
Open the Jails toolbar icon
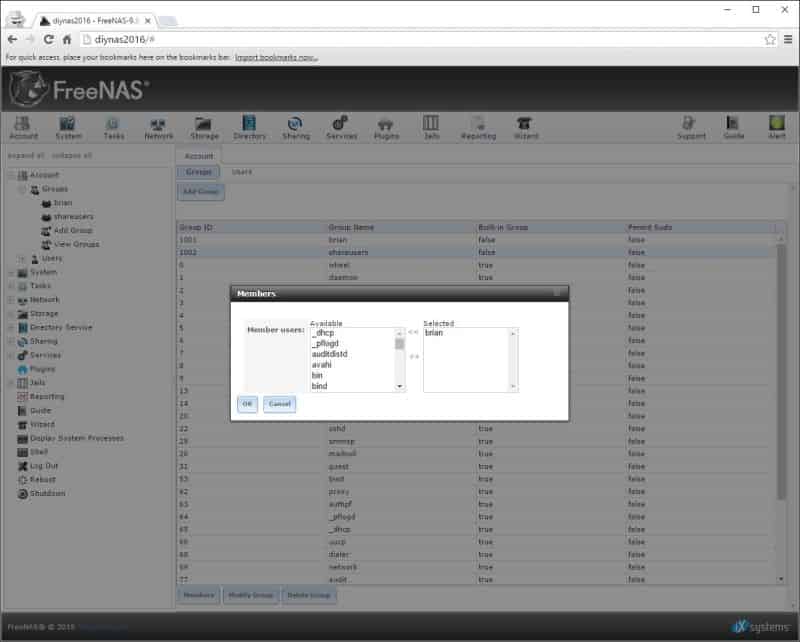pyautogui.click(x=431, y=128)
